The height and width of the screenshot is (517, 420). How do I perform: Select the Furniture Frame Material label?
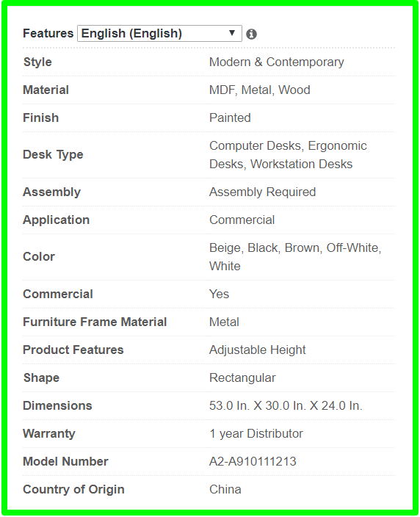coord(95,322)
